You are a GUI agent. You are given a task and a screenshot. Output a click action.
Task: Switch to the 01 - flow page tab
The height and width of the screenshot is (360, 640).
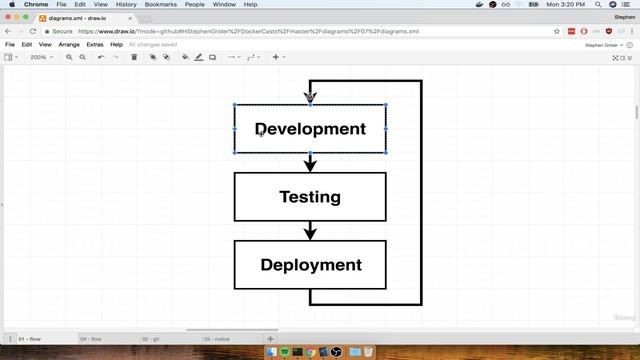click(29, 339)
